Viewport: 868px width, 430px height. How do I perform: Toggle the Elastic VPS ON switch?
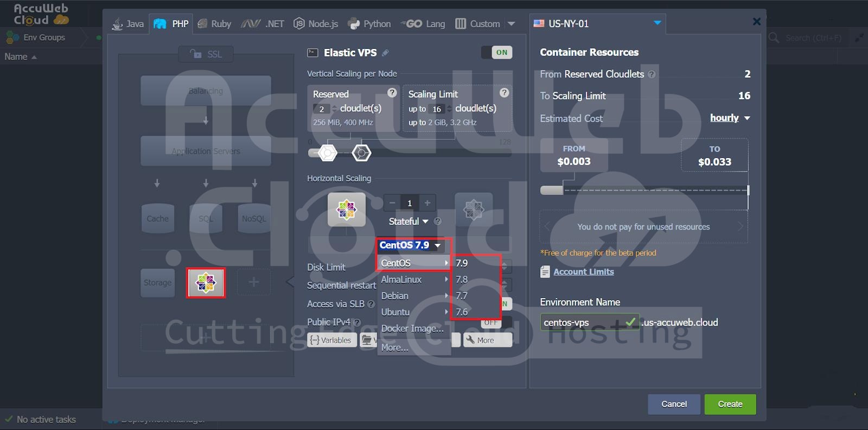tap(496, 53)
